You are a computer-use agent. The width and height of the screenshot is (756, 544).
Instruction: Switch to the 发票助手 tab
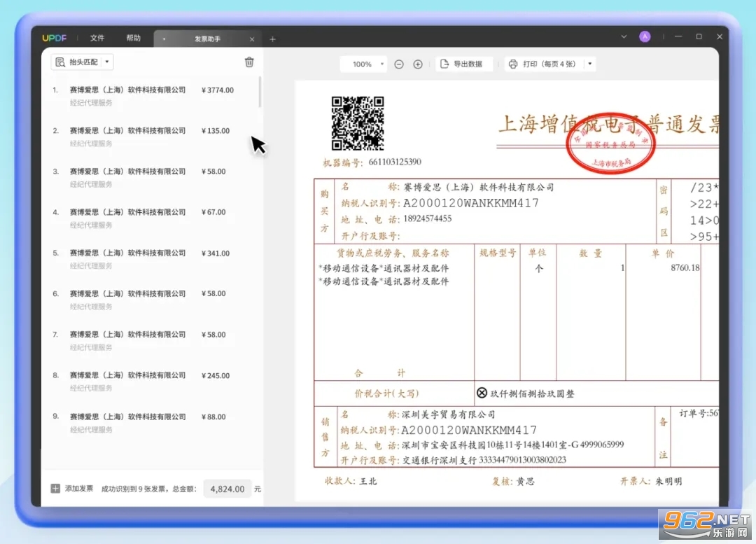207,39
